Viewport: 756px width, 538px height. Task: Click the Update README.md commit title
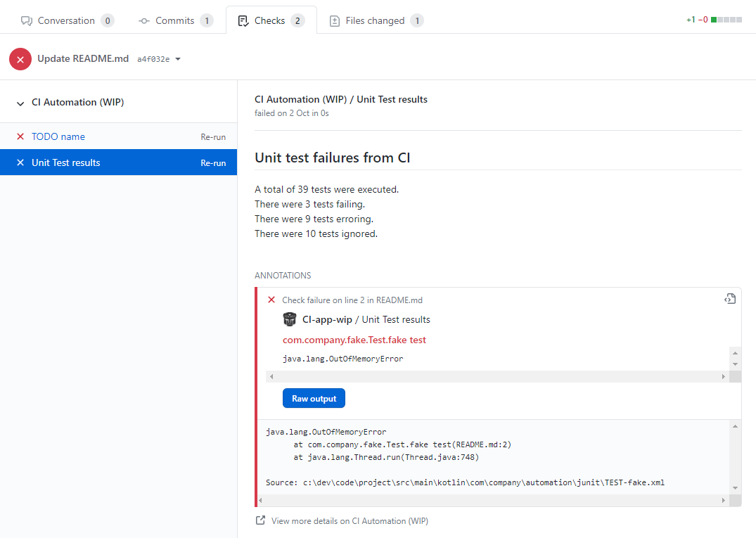click(83, 59)
